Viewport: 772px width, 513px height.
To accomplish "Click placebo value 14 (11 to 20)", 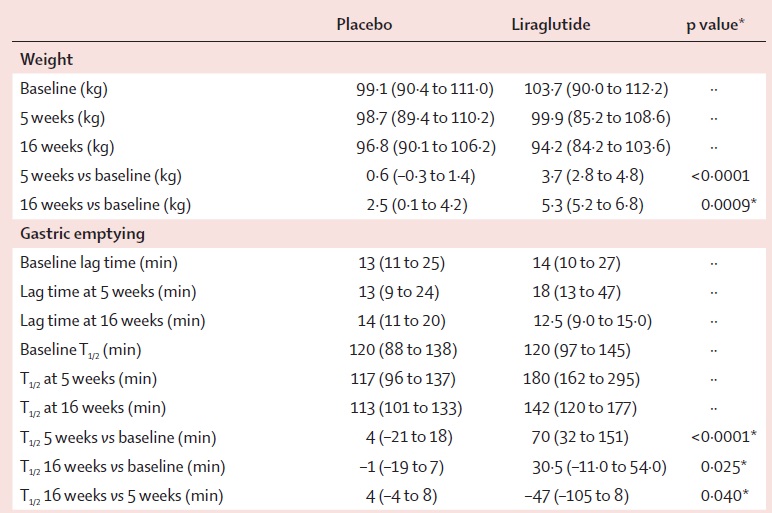I will pos(401,321).
